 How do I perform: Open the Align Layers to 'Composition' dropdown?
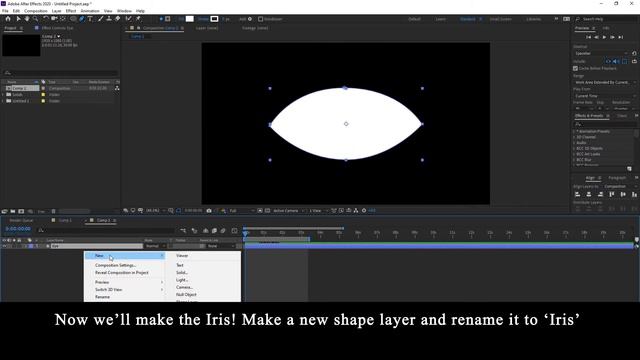pyautogui.click(x=620, y=187)
